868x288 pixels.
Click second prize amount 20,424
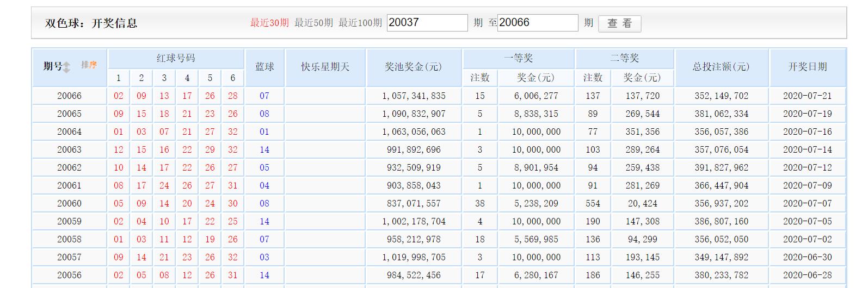[643, 203]
